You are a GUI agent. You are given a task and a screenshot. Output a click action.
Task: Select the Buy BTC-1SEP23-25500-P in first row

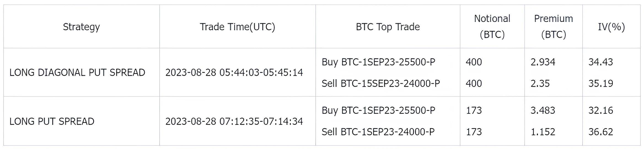(x=378, y=62)
